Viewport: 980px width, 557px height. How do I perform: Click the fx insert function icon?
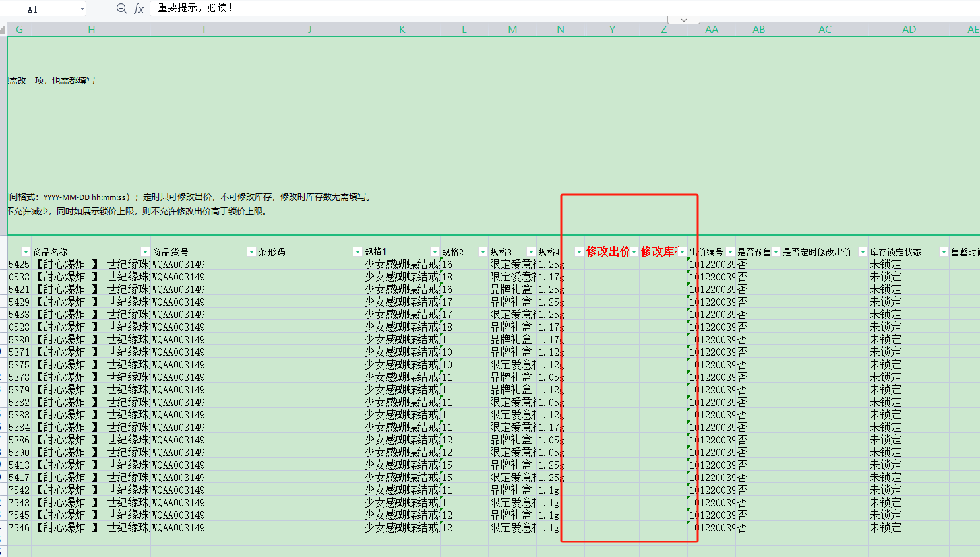click(138, 9)
